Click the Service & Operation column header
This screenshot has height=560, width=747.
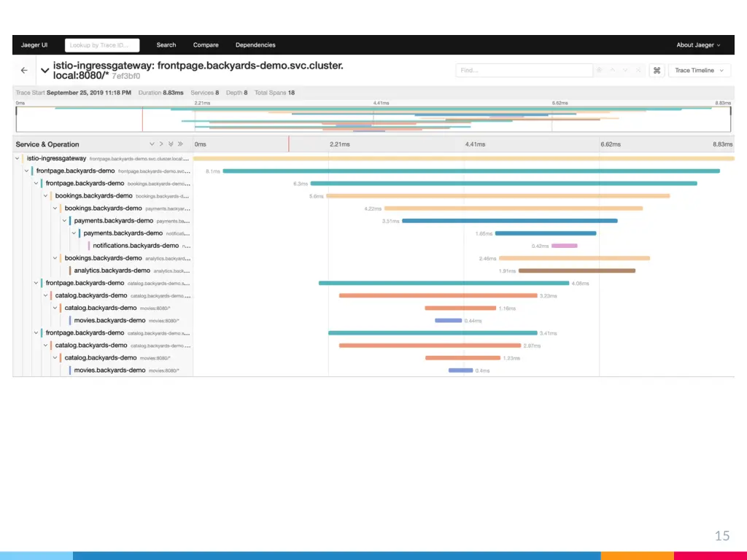pos(47,144)
